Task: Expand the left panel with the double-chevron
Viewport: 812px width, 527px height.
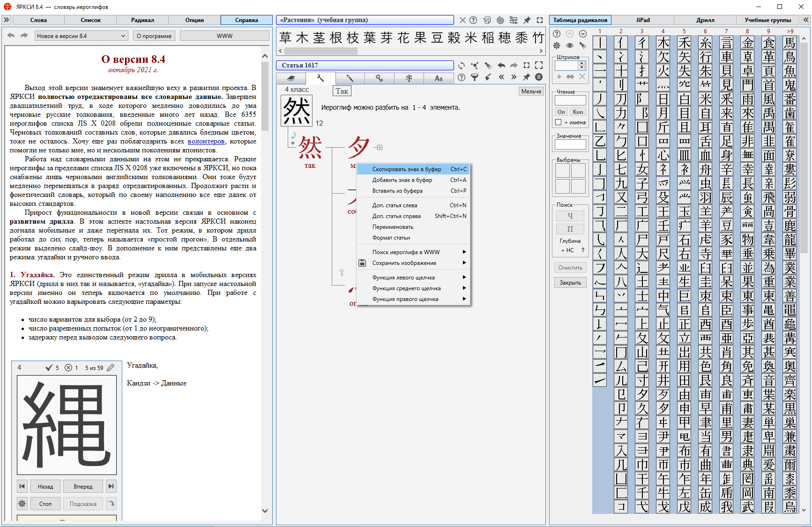Action: 6,20
